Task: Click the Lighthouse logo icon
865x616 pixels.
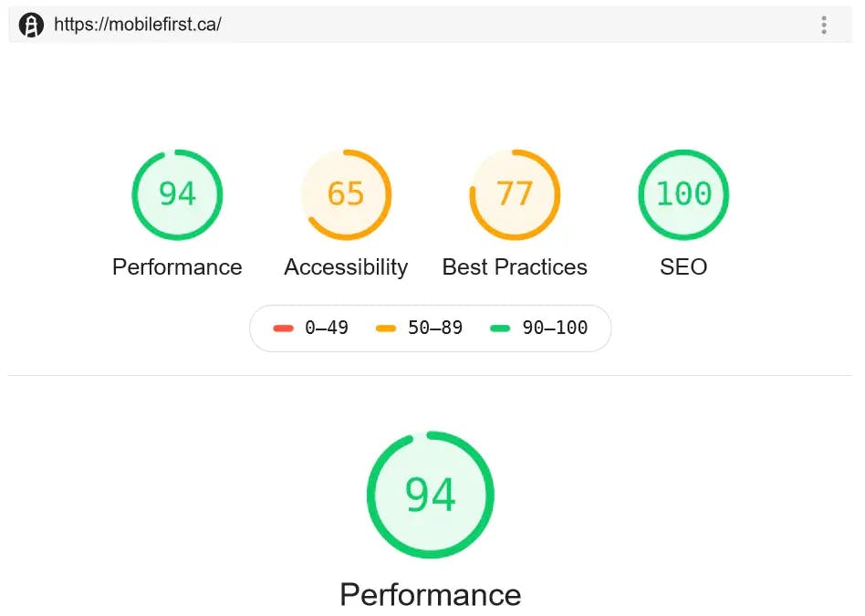Action: pyautogui.click(x=31, y=25)
